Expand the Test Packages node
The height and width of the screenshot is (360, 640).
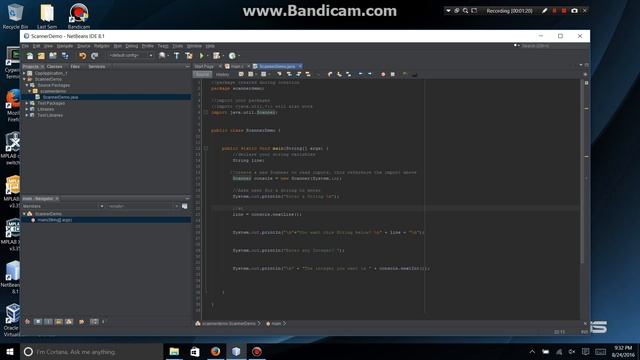click(x=27, y=103)
